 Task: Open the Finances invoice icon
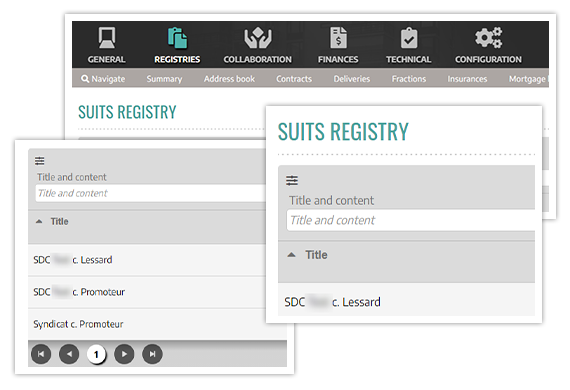coord(338,38)
